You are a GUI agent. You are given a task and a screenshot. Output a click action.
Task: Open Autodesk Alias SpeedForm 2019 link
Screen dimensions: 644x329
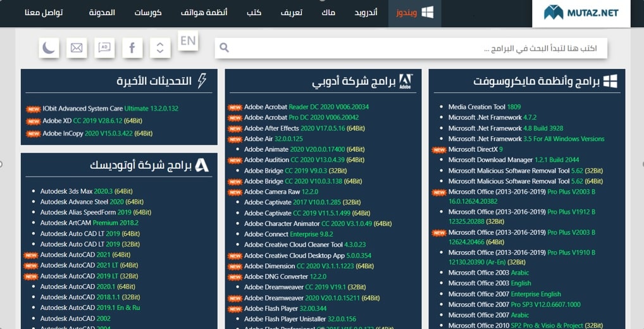[x=96, y=213]
